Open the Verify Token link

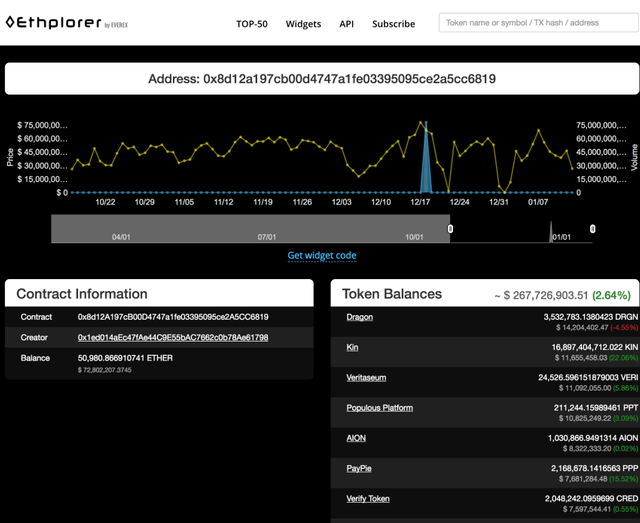pos(368,498)
